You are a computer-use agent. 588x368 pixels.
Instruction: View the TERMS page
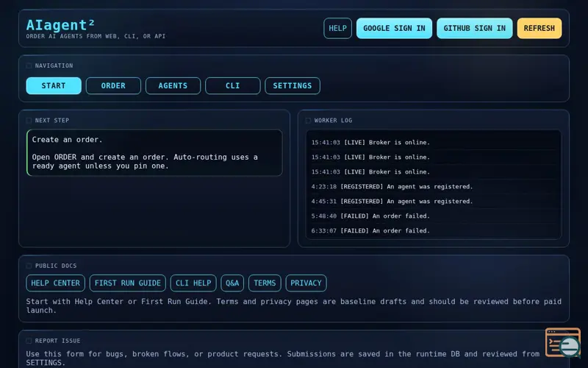click(x=265, y=283)
